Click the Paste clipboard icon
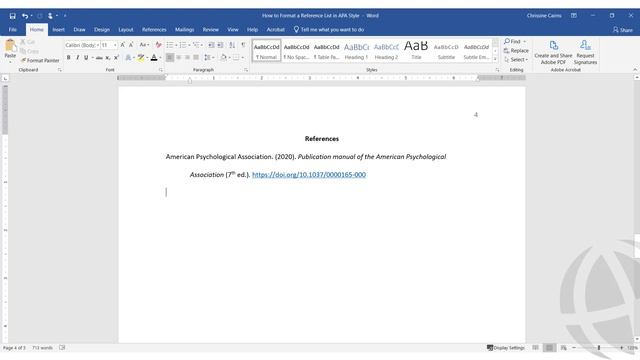 tap(10, 46)
